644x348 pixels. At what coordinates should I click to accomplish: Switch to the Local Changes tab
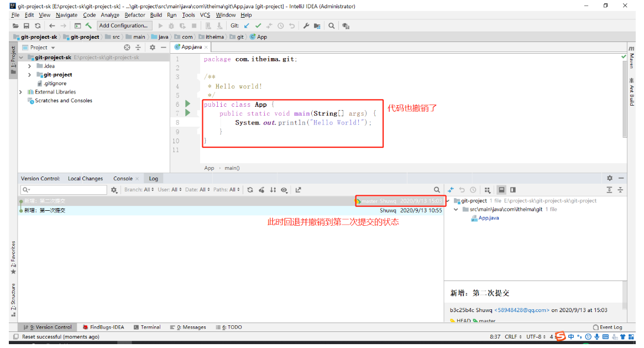coord(85,179)
